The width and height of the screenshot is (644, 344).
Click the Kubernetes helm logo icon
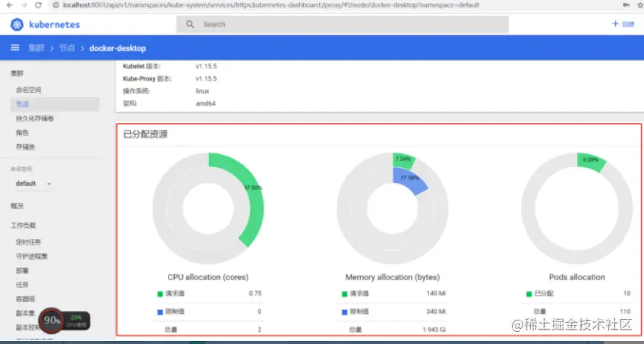[17, 24]
